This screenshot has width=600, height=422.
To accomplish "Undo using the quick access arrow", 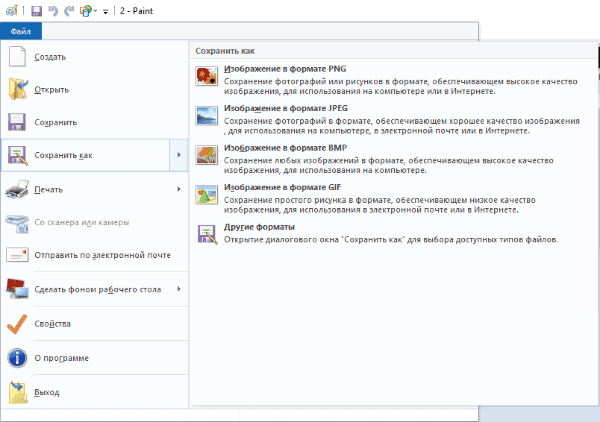I will pos(53,11).
